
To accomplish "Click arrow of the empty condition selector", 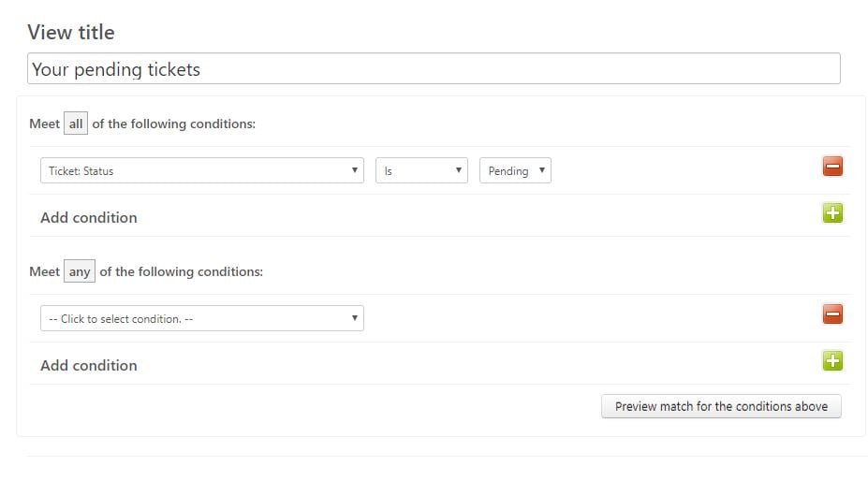I will [354, 318].
